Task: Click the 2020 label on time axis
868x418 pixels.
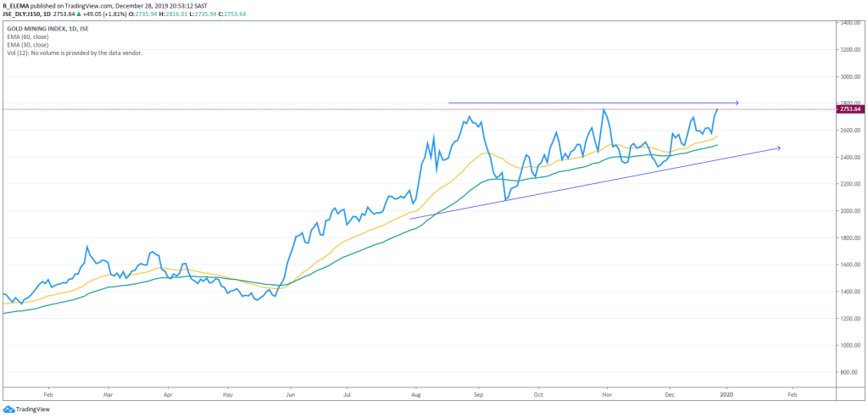Action: point(727,394)
